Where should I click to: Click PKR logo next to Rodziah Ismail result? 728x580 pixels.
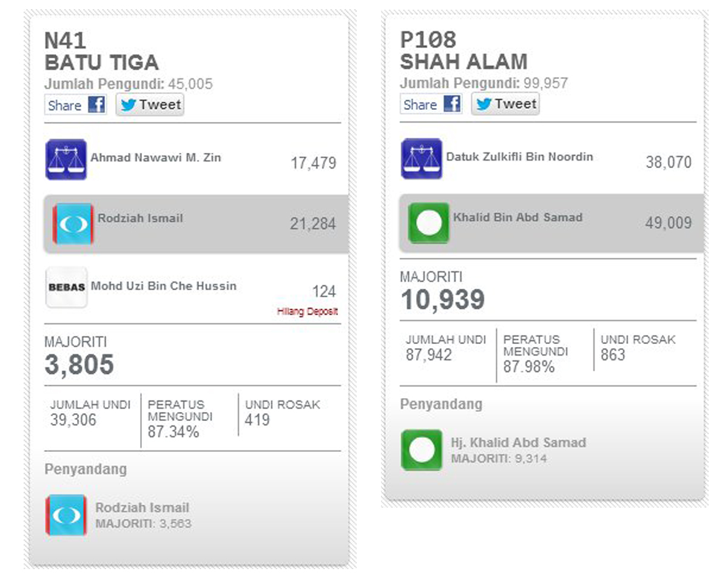(73, 224)
